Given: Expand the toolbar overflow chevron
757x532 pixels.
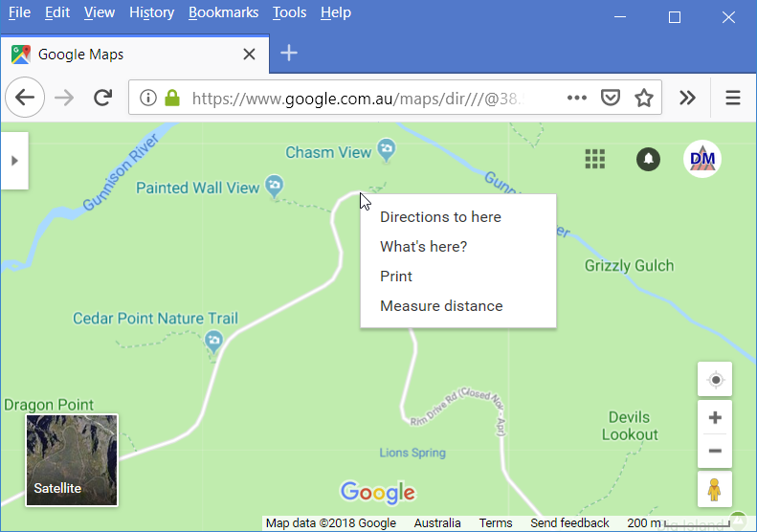Looking at the screenshot, I should (x=687, y=98).
